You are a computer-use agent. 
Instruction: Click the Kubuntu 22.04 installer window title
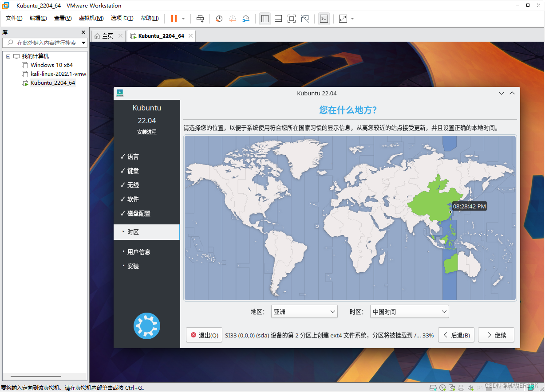(x=317, y=93)
